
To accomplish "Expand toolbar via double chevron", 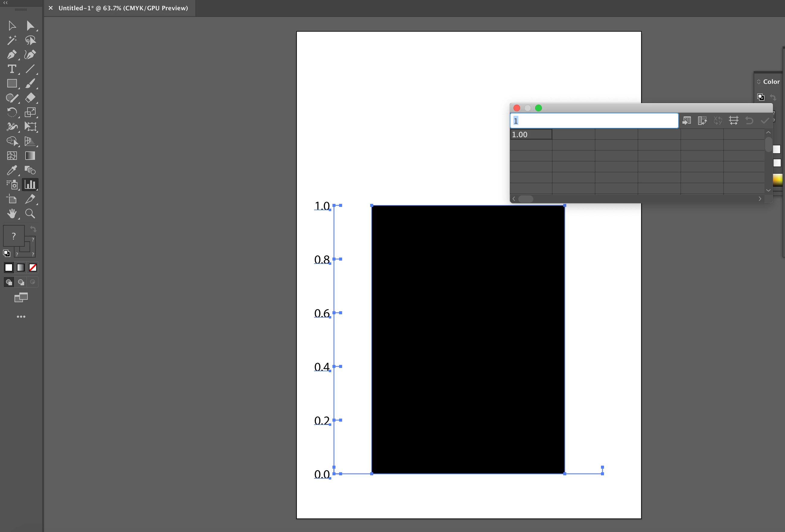I will 5,3.
